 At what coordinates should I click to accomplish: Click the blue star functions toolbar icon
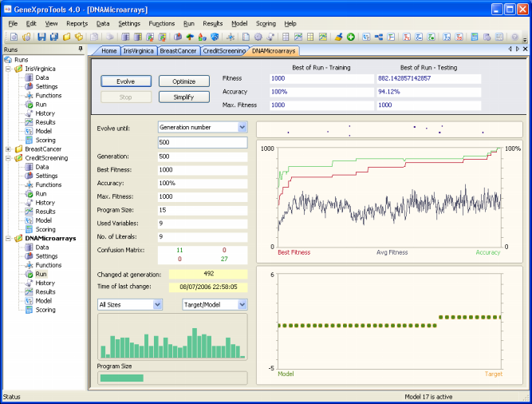[231, 37]
